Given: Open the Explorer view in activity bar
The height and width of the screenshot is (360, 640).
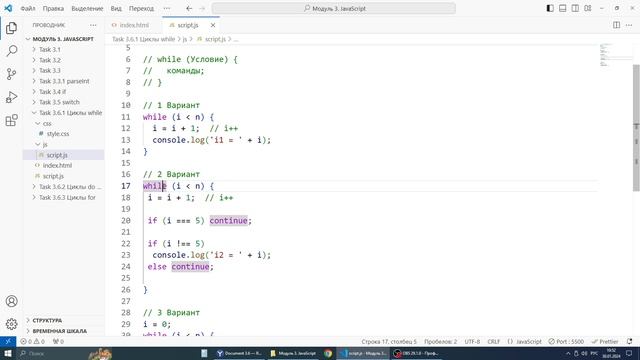Looking at the screenshot, I should pyautogui.click(x=11, y=28).
